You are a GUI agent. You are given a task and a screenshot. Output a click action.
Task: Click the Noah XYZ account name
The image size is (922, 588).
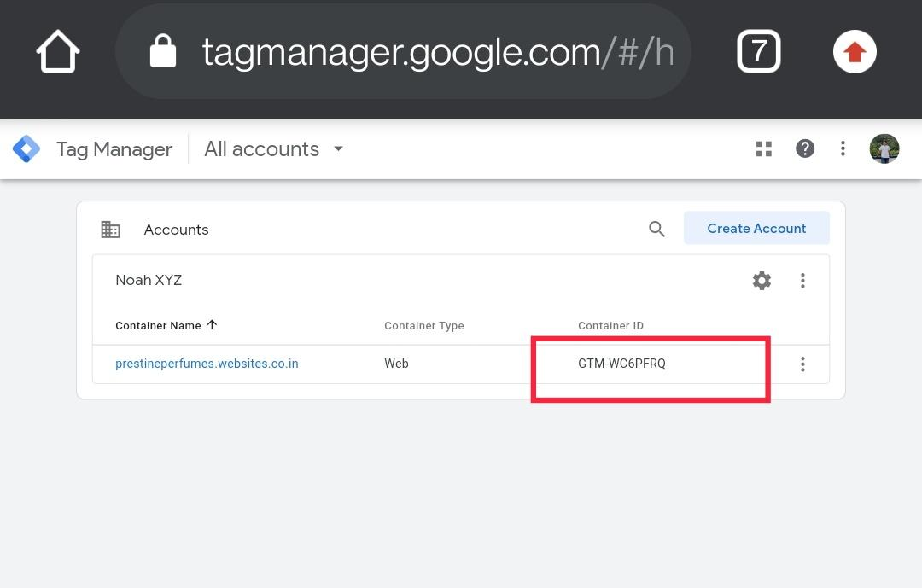[149, 280]
